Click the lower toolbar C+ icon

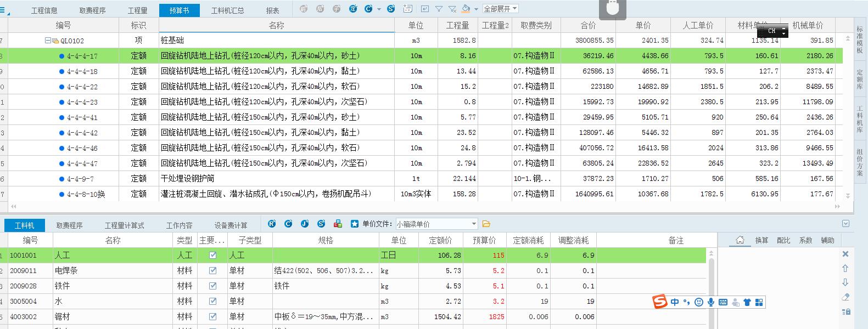coord(288,224)
